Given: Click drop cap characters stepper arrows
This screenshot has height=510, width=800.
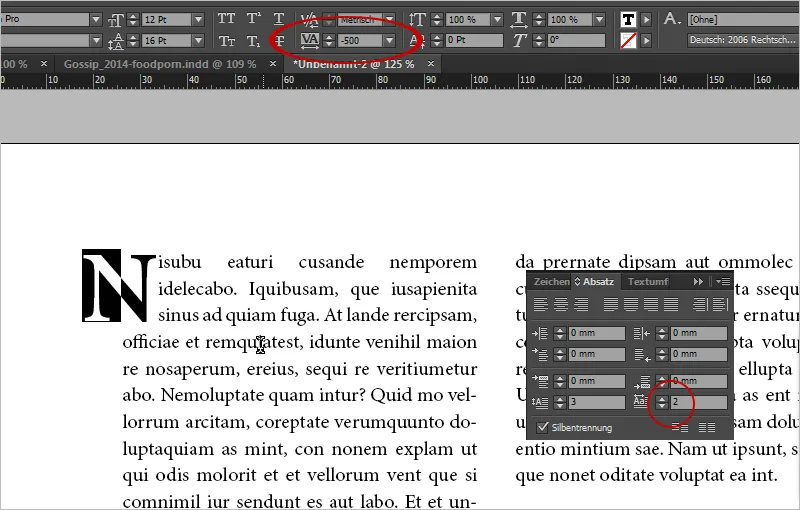Looking at the screenshot, I should (x=662, y=402).
